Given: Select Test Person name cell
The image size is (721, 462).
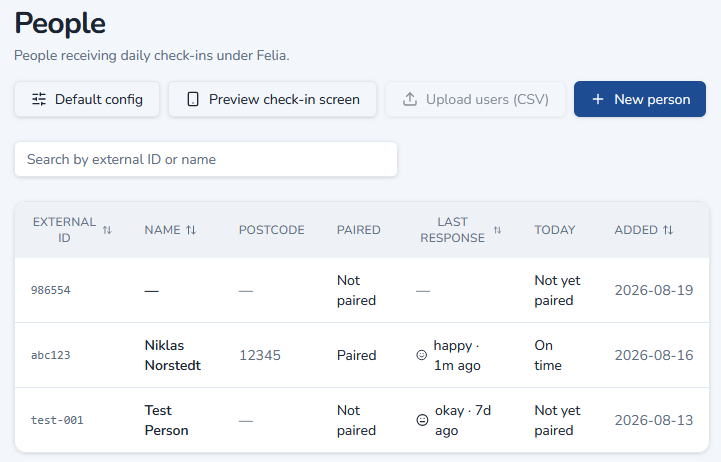Looking at the screenshot, I should click(x=166, y=420).
